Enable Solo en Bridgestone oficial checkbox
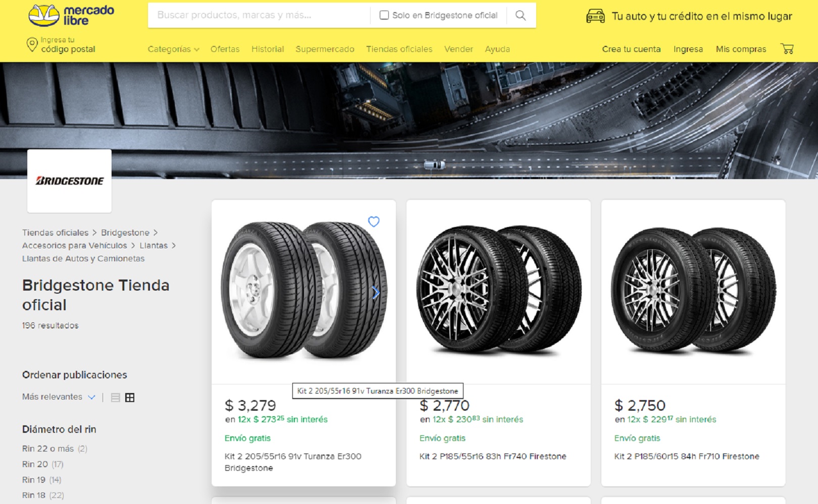This screenshot has width=818, height=504. (384, 15)
